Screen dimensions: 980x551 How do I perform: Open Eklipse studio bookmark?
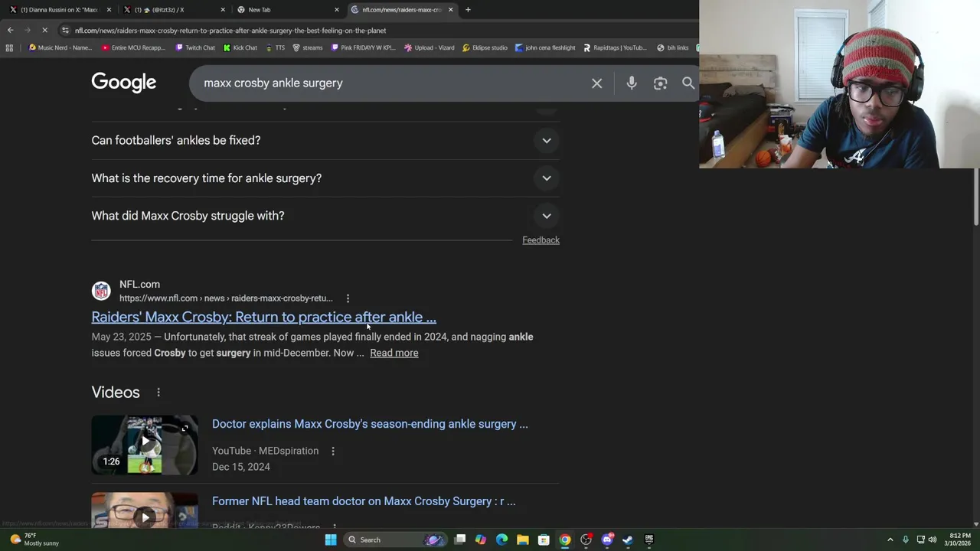pos(485,47)
